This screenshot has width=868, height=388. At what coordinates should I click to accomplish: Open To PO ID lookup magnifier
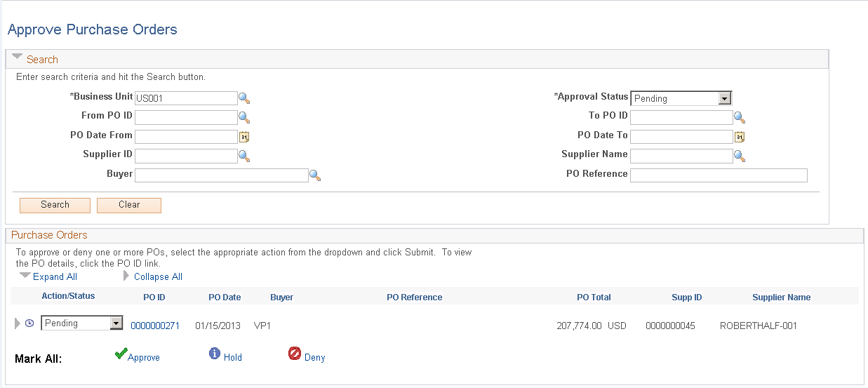739,117
